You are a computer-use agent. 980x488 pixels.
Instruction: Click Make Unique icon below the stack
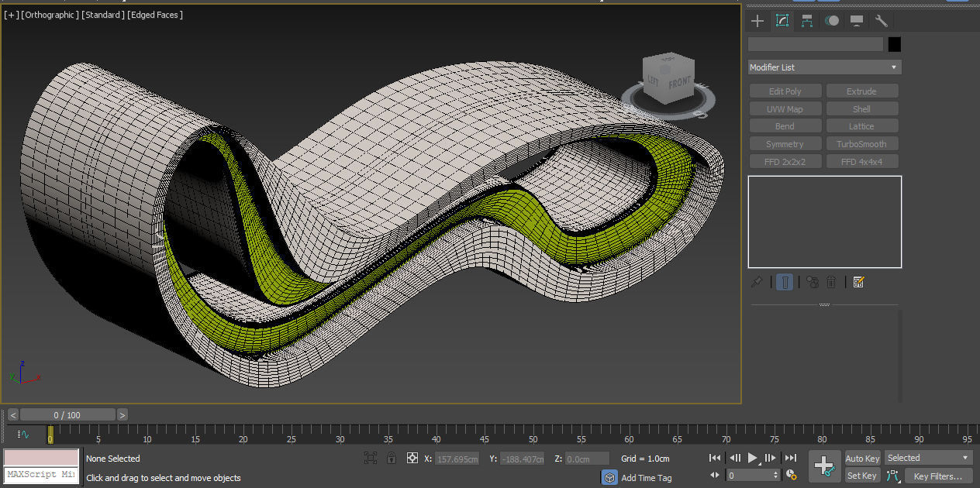click(812, 282)
